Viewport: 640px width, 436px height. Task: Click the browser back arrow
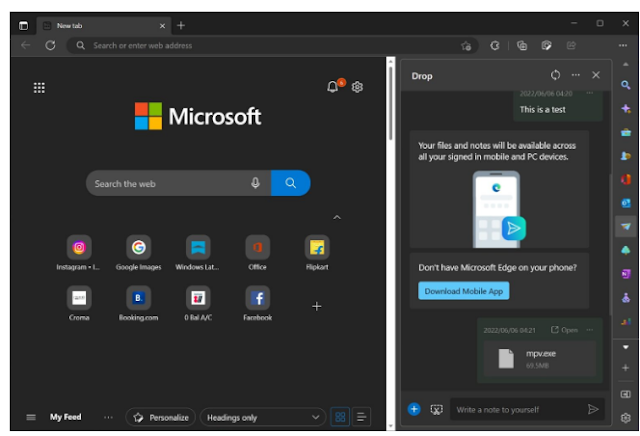26,45
